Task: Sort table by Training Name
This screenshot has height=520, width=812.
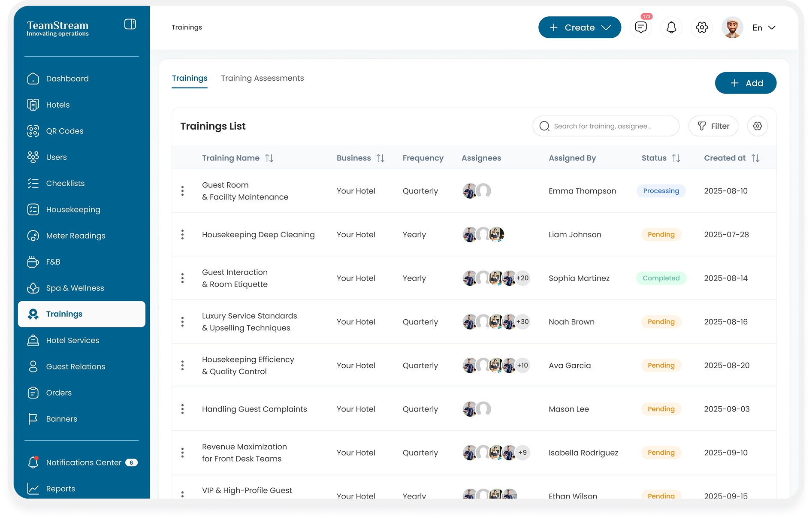Action: coord(269,158)
